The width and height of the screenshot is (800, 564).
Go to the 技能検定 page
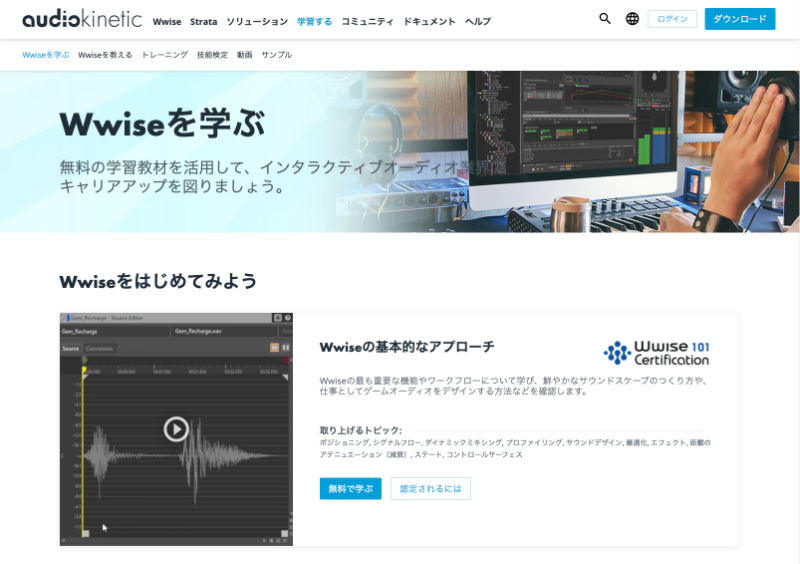pyautogui.click(x=212, y=55)
